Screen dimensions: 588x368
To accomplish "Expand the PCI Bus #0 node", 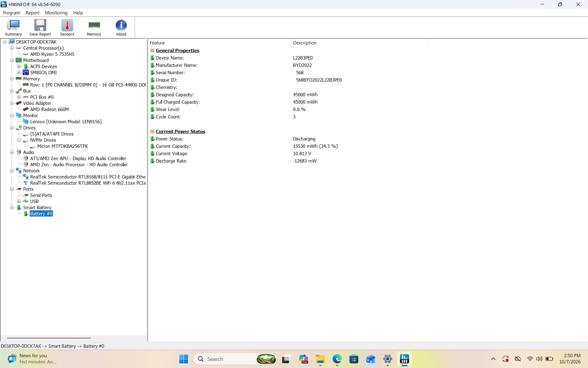I will pos(19,97).
